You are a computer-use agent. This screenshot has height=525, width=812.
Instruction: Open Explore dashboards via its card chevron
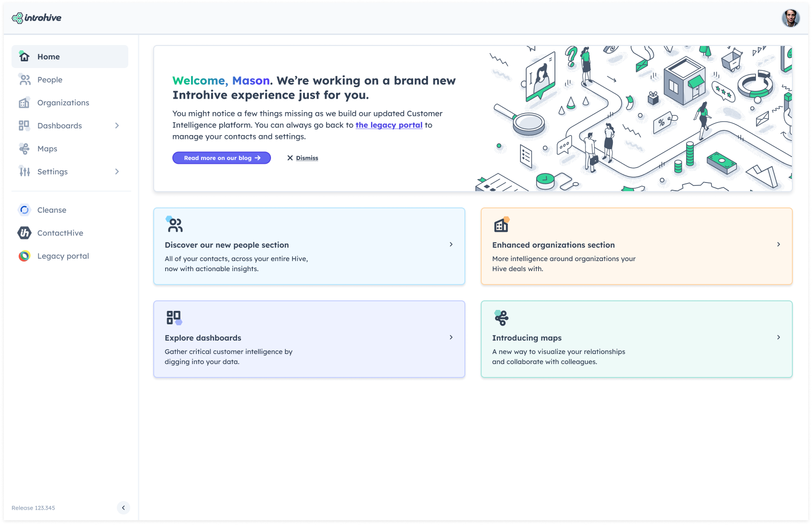tap(451, 337)
